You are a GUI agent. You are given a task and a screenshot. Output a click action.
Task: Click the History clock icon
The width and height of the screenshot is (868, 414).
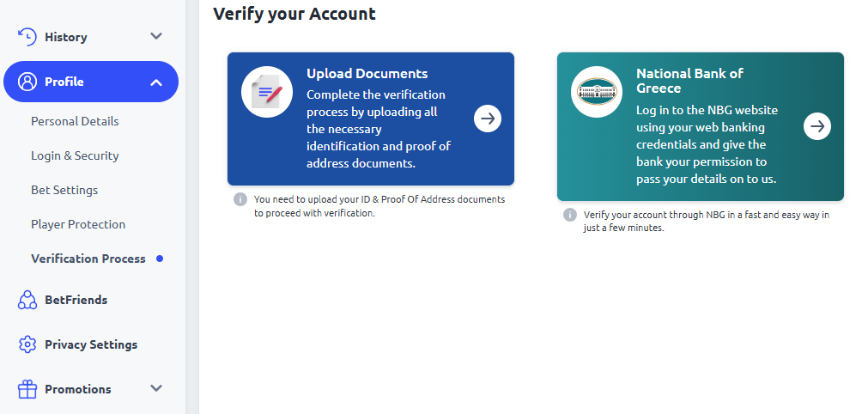point(27,37)
